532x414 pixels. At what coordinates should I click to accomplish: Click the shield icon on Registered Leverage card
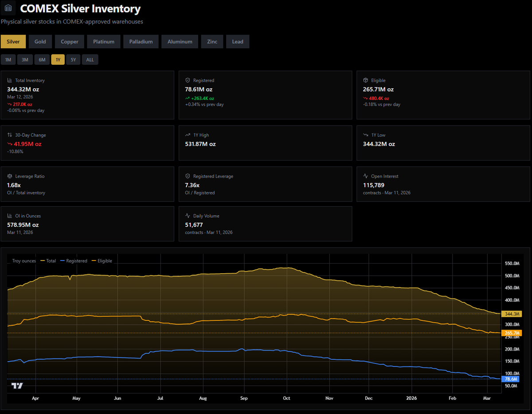point(188,176)
